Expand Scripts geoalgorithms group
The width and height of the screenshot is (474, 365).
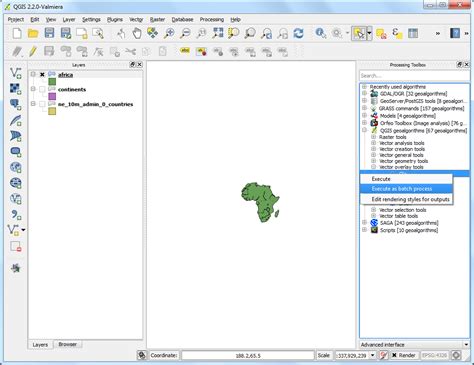point(364,230)
